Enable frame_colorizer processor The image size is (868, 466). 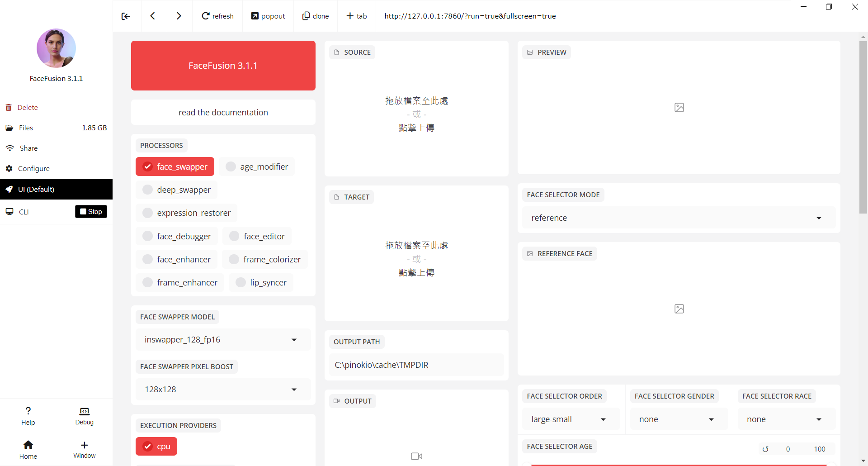(265, 259)
